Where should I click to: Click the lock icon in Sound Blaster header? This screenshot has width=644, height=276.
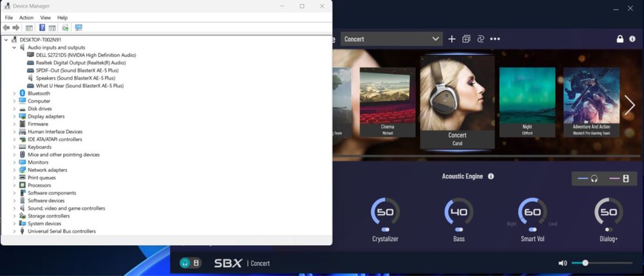coord(620,39)
